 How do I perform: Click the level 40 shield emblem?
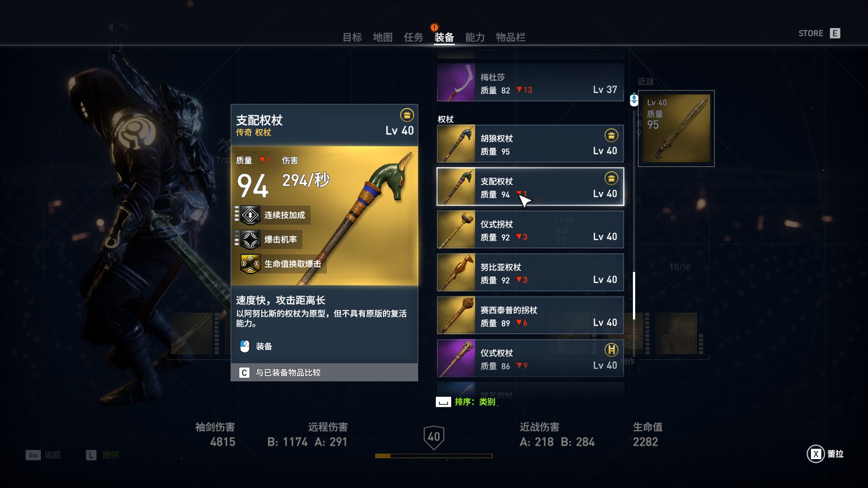point(434,437)
